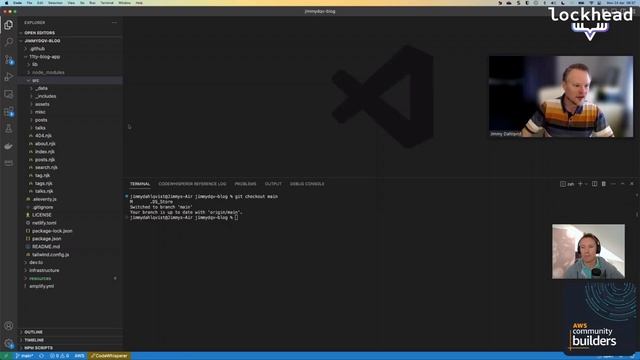
Task: Click the CodeWhisperer status bar item
Action: tap(109, 356)
